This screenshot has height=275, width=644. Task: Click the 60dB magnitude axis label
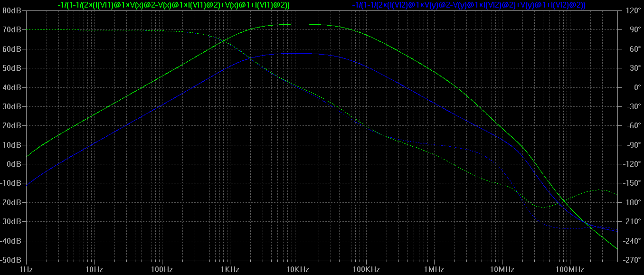tap(13, 48)
